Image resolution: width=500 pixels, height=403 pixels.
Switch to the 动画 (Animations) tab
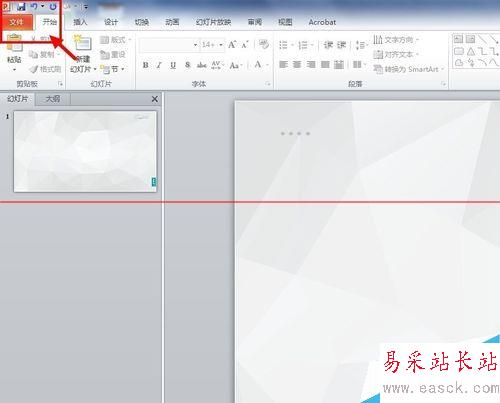(x=172, y=22)
